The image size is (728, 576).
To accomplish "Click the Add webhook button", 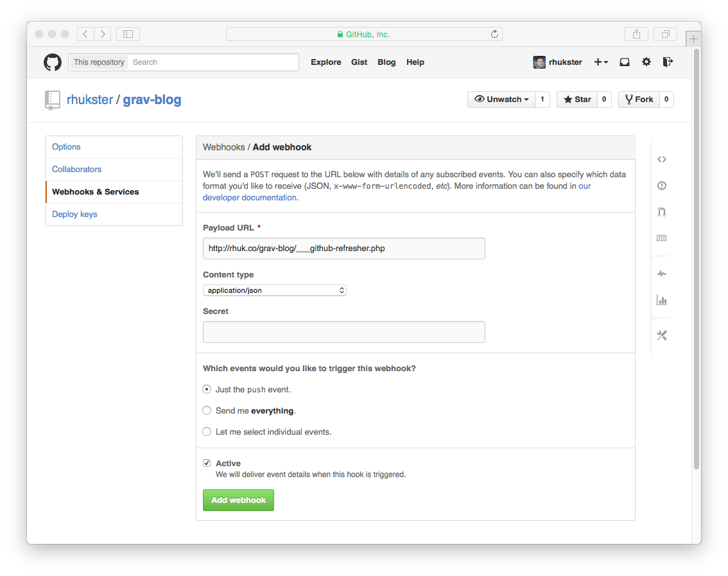I will 239,500.
